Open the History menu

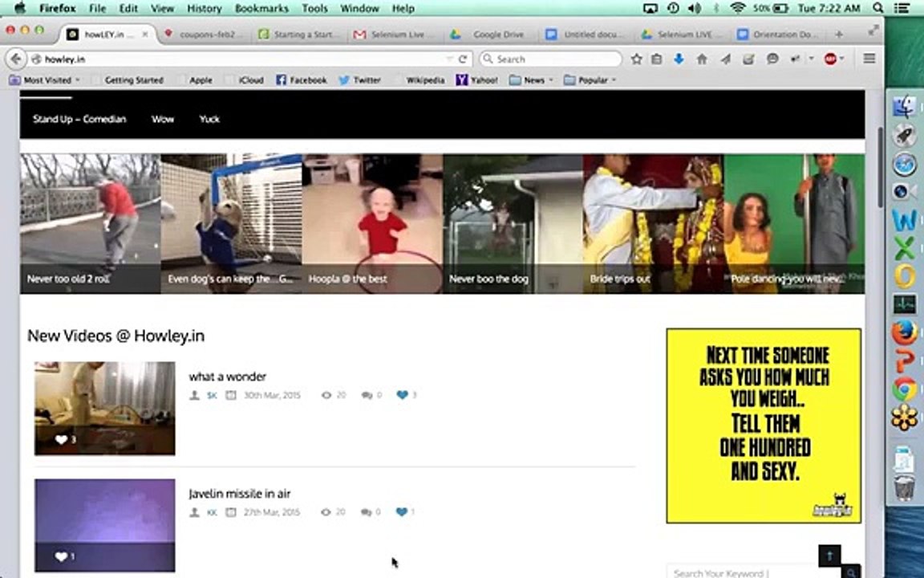pyautogui.click(x=204, y=8)
